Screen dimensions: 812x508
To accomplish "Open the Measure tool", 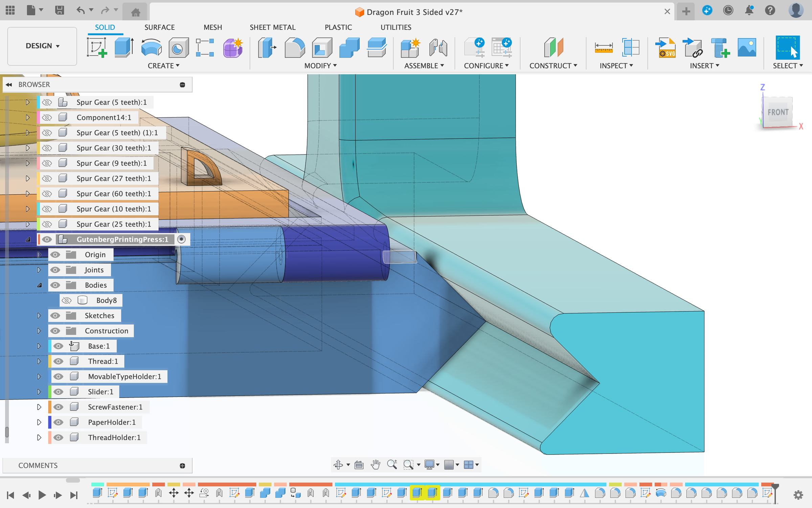I will pyautogui.click(x=603, y=47).
